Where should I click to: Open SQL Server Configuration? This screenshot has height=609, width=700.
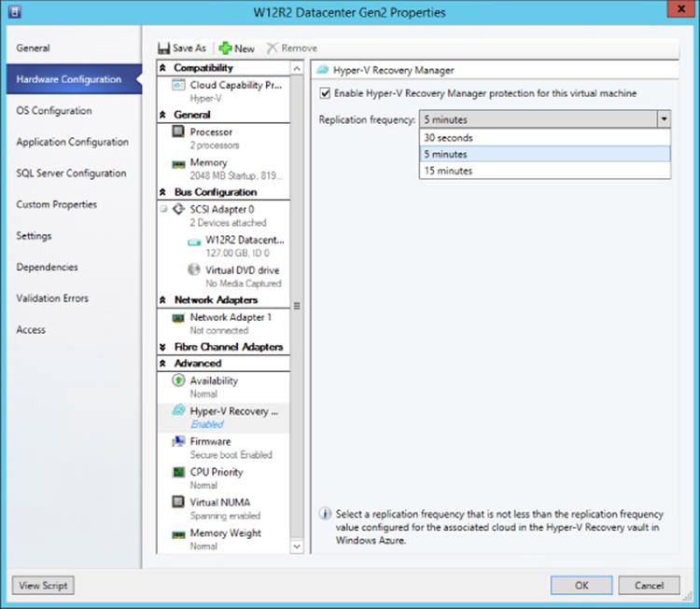[x=74, y=173]
